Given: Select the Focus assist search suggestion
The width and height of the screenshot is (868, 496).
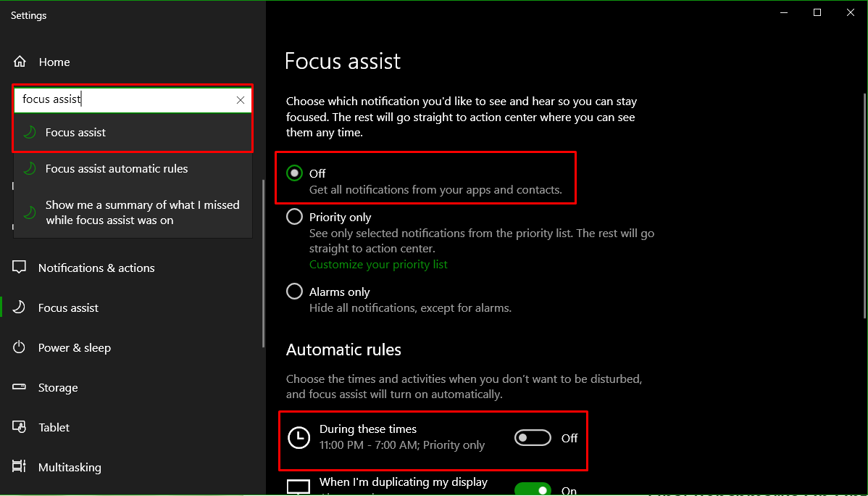Looking at the screenshot, I should (133, 133).
